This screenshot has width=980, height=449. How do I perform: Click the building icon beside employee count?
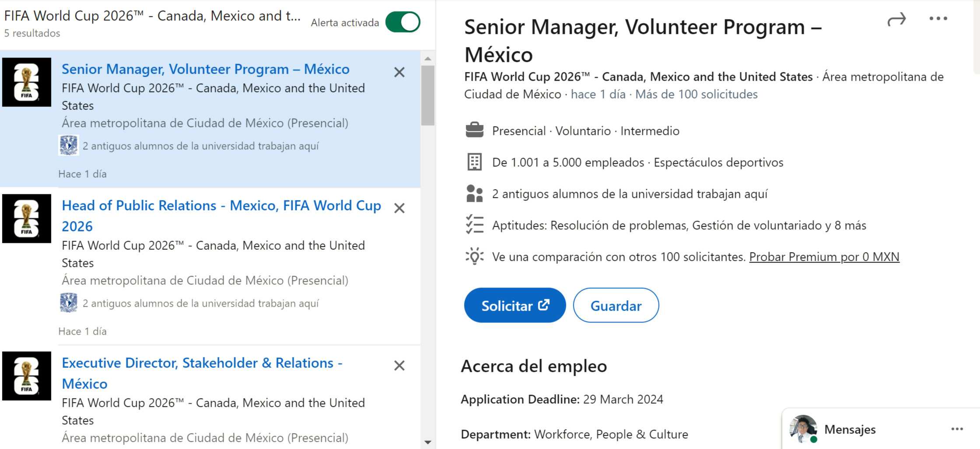475,162
